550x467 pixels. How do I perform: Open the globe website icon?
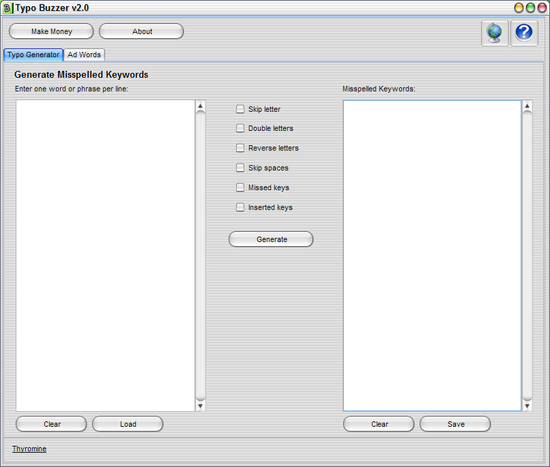tap(495, 33)
